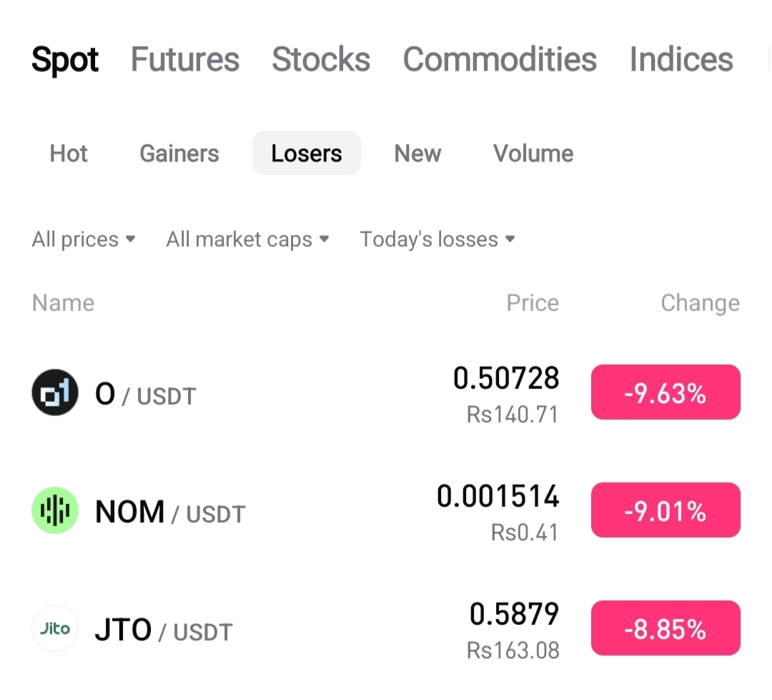Tap the NOM green coin icon

tap(54, 511)
